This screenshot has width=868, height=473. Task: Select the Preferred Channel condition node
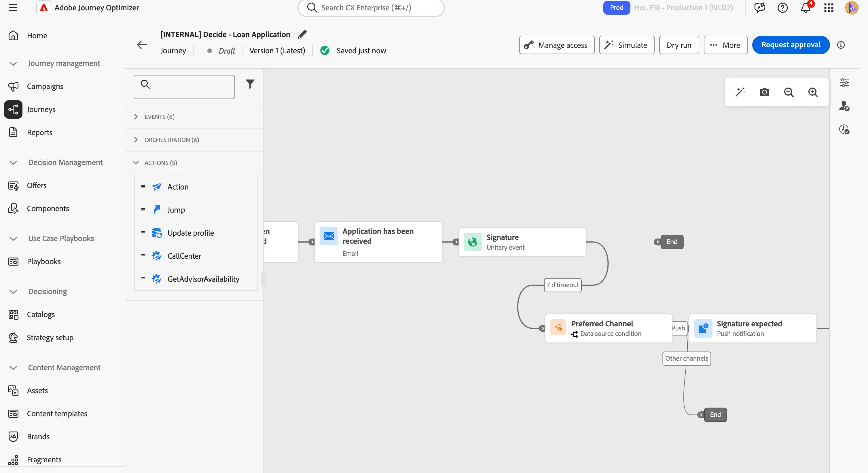(608, 328)
